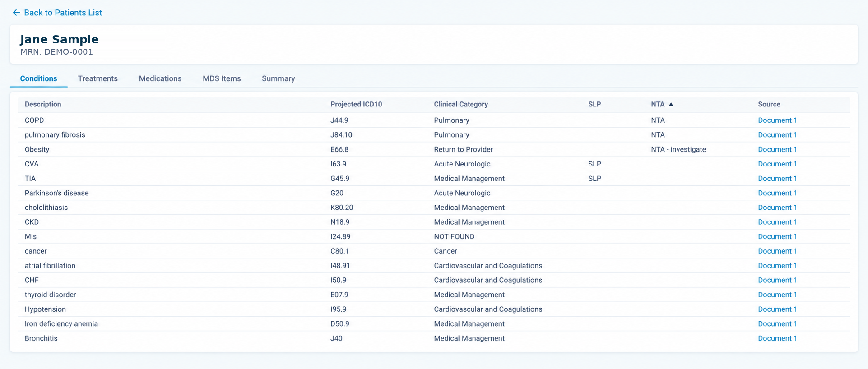The height and width of the screenshot is (369, 868).
Task: Sort by Description column header
Action: tap(43, 104)
